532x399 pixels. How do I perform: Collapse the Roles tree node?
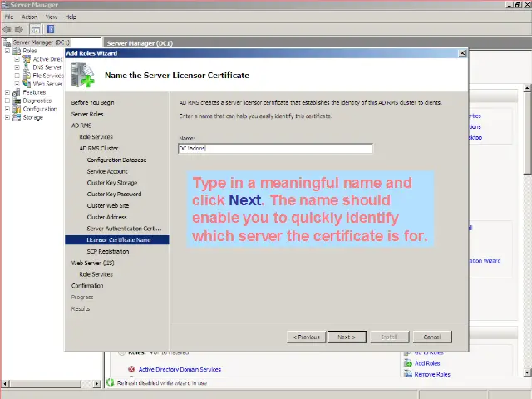point(7,51)
